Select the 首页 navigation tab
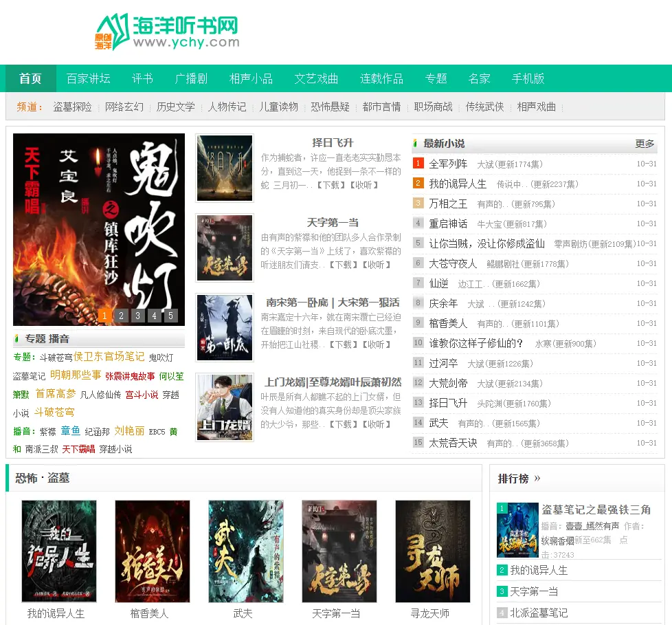Image resolution: width=672 pixels, height=625 pixels. tap(30, 79)
